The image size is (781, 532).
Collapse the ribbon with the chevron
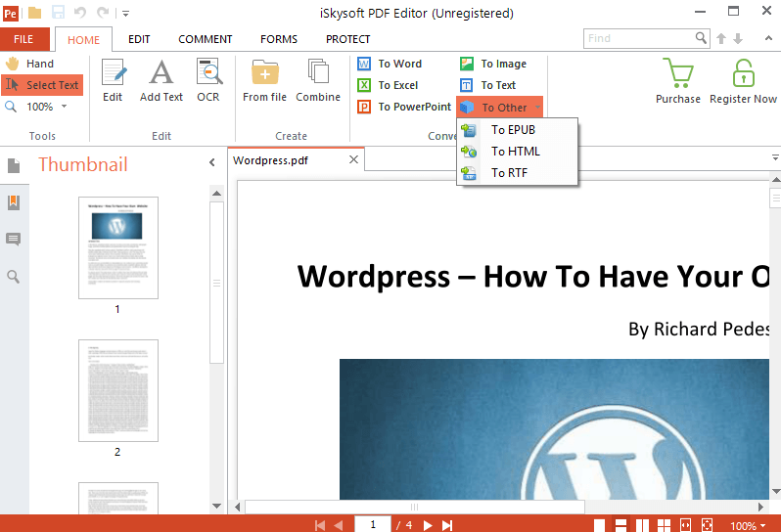point(768,38)
